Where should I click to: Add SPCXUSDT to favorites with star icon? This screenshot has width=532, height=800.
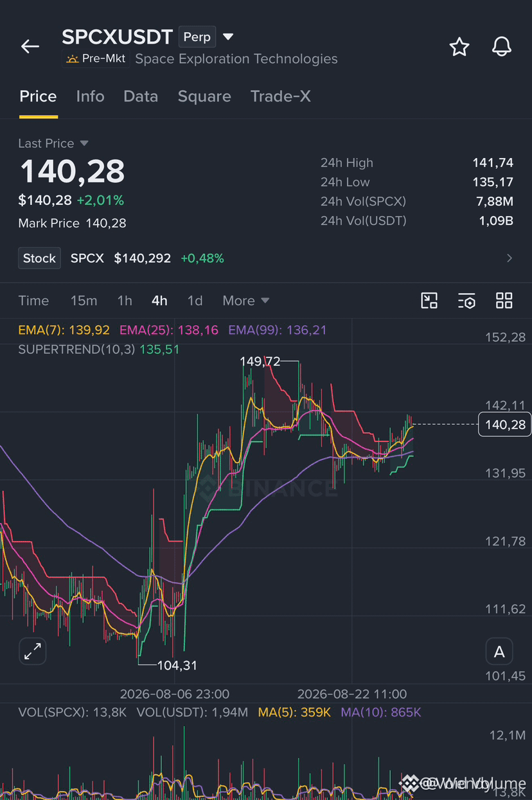tap(459, 46)
